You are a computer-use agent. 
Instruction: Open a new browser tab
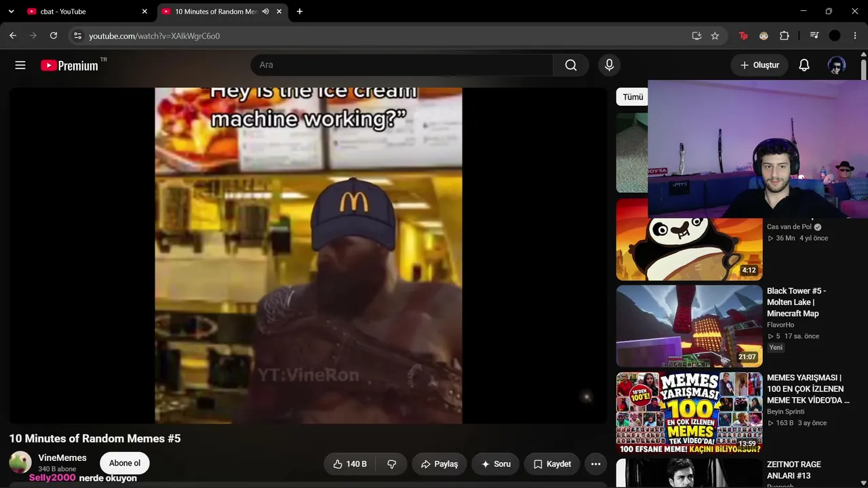[300, 12]
